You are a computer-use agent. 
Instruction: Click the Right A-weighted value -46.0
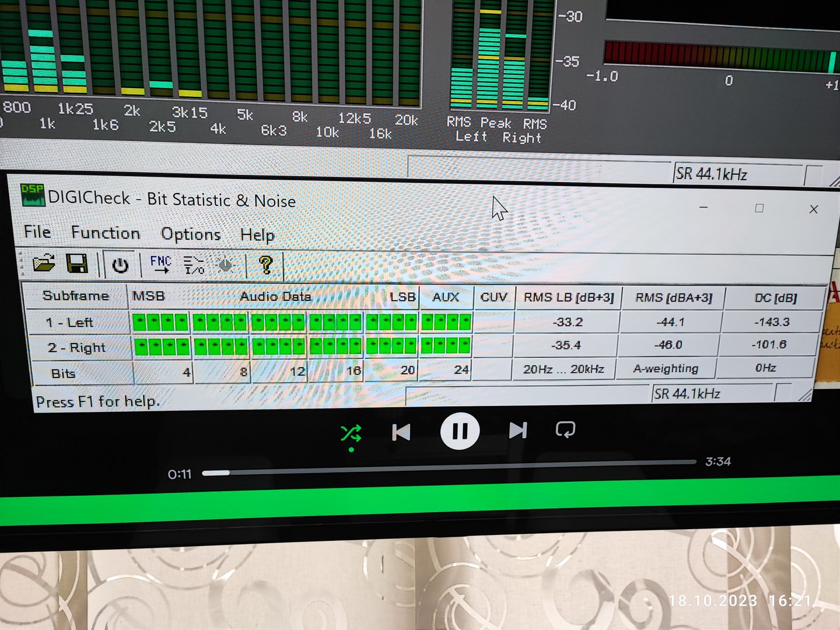tap(668, 345)
